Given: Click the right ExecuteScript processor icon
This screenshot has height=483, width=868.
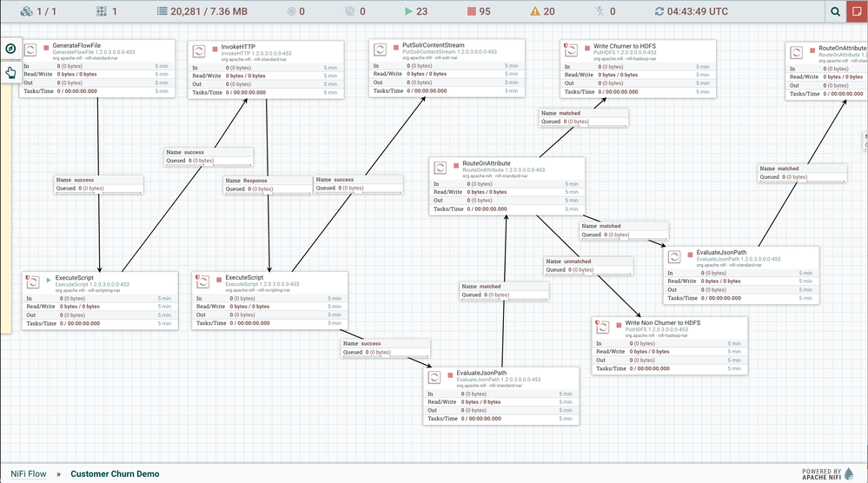Looking at the screenshot, I should [x=202, y=281].
